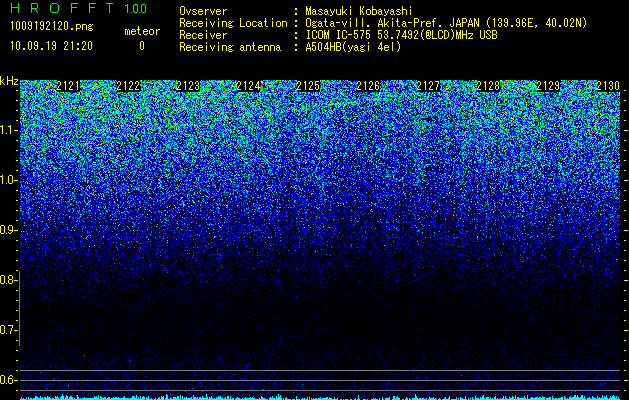Click the 0.7 frequency axis label
The width and height of the screenshot is (629, 400).
click(8, 330)
